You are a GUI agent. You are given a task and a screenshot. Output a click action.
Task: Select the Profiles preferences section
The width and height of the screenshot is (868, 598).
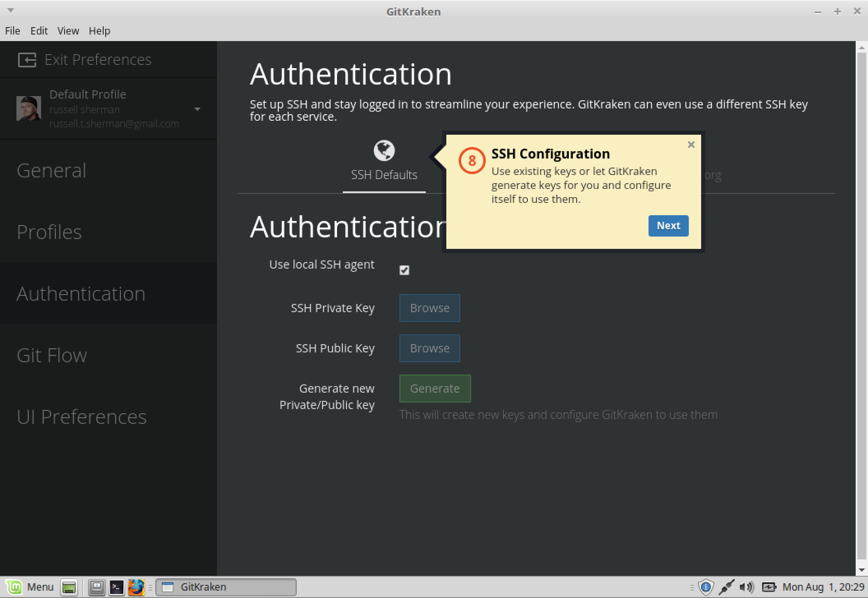108,232
